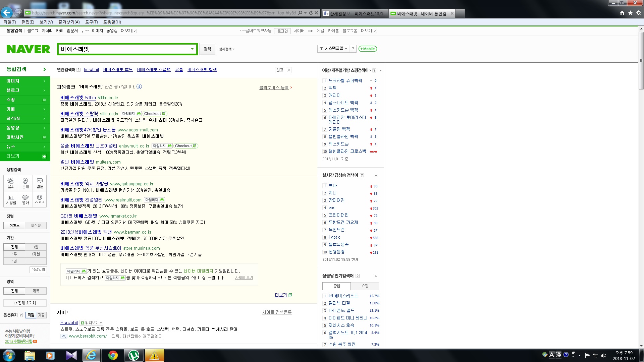The height and width of the screenshot is (362, 644).
Task: Open the browser Tools gear icon
Action: pyautogui.click(x=638, y=13)
